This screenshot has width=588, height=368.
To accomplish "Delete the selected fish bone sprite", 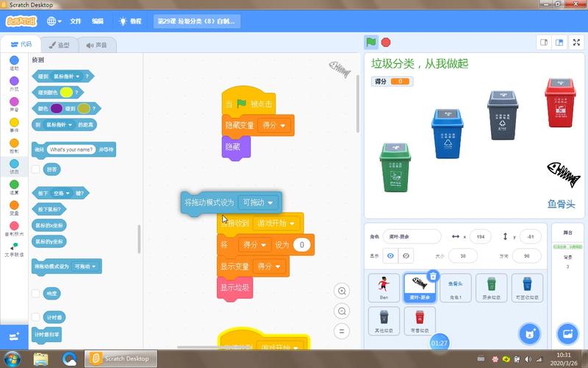I will tap(433, 276).
